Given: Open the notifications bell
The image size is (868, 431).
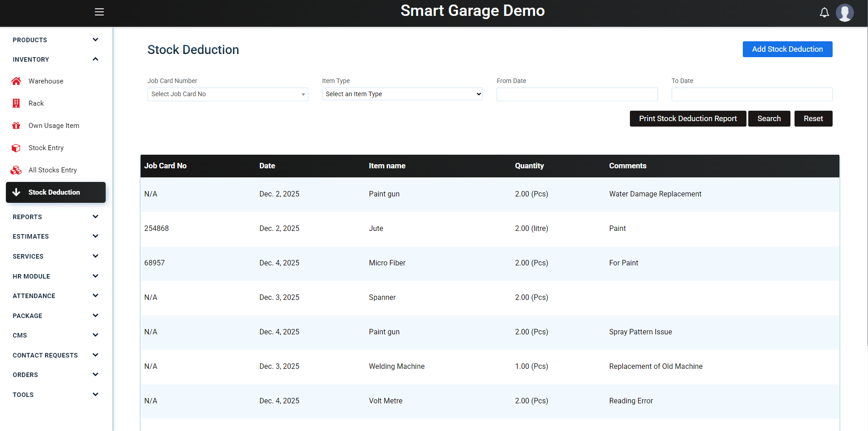Looking at the screenshot, I should (824, 13).
